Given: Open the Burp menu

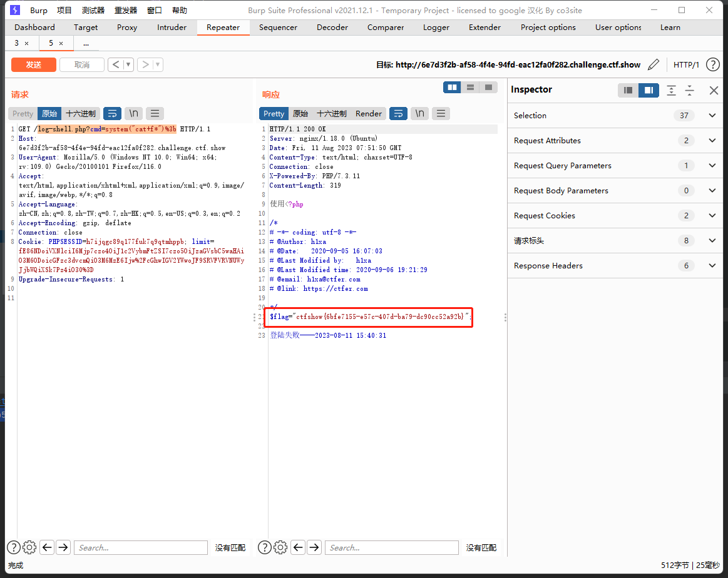Looking at the screenshot, I should tap(39, 10).
